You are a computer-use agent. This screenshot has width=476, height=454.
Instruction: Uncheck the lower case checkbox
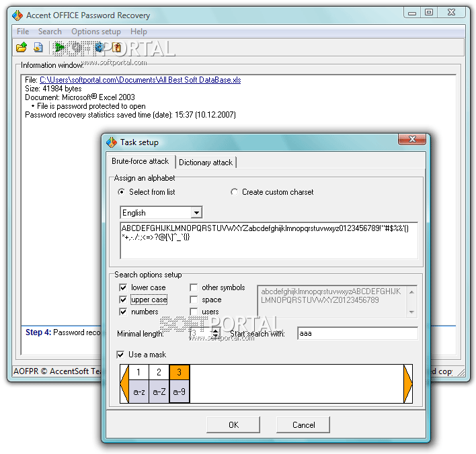click(123, 287)
